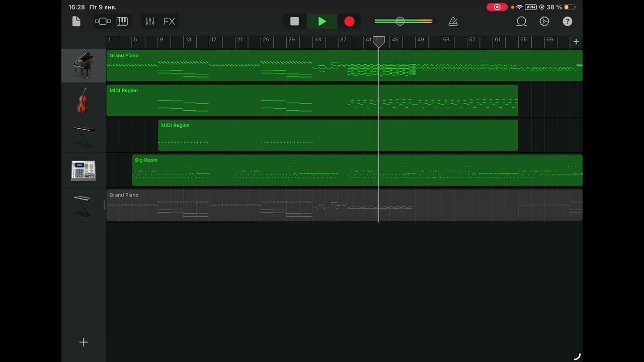Open the help question mark
The image size is (644, 362).
point(568,21)
